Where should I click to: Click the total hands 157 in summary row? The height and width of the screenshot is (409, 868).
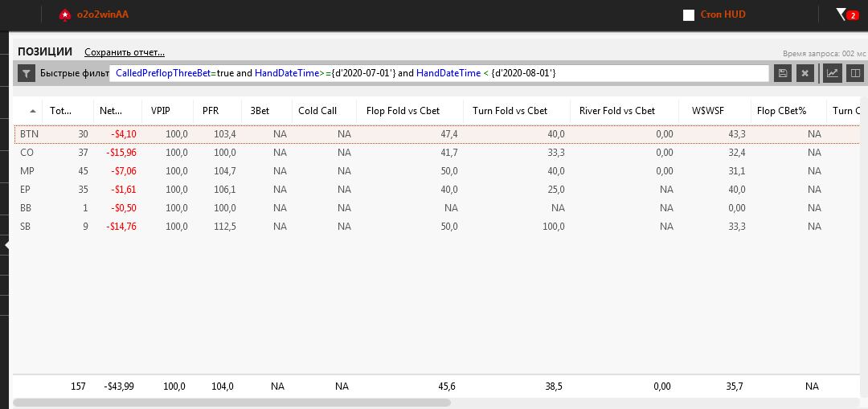(79, 387)
